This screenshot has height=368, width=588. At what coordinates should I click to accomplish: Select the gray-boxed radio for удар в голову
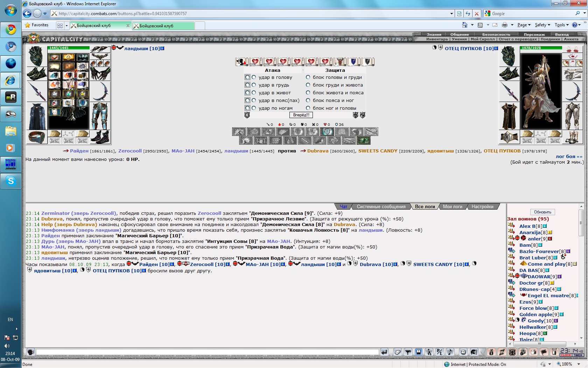point(247,77)
